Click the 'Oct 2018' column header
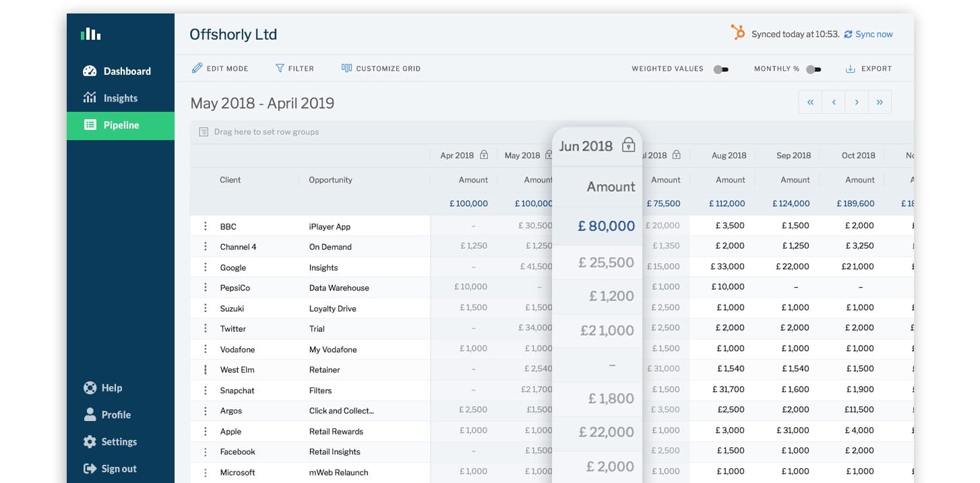 point(858,155)
